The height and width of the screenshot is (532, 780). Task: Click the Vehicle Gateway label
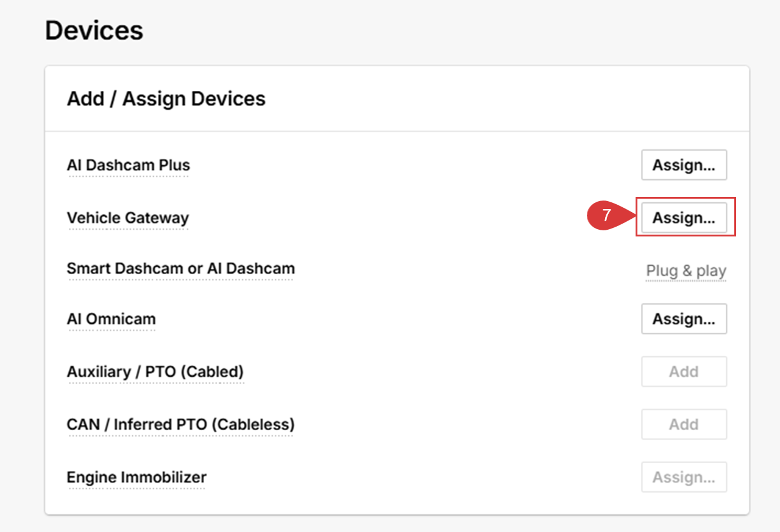point(128,218)
